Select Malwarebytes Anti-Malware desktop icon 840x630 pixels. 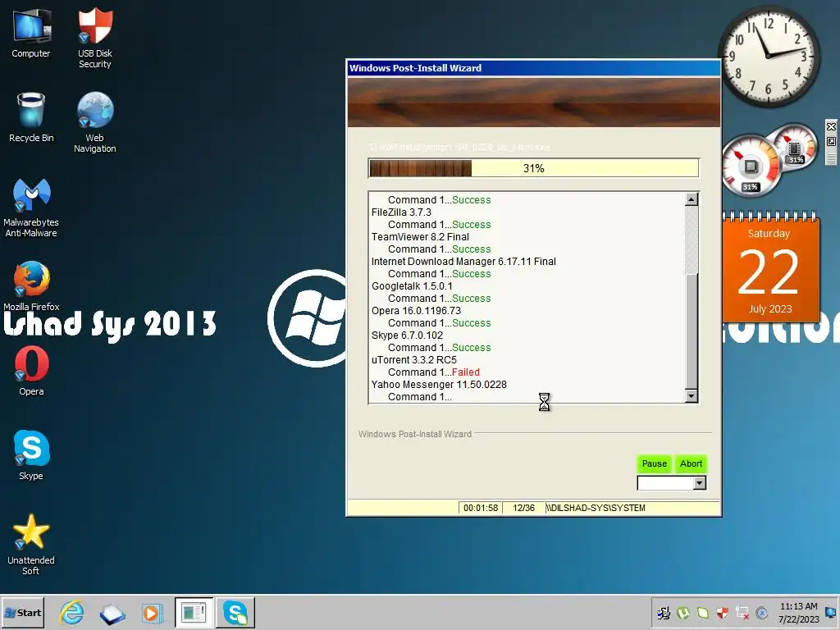coord(31,208)
